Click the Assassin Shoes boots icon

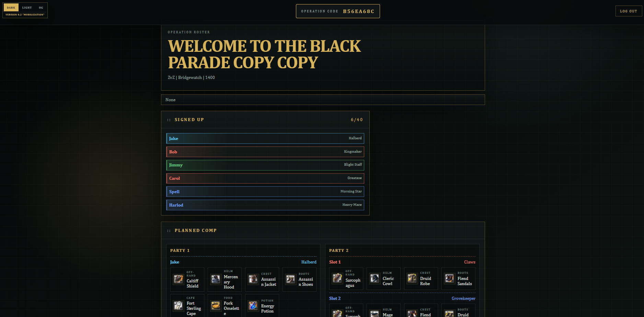click(291, 279)
